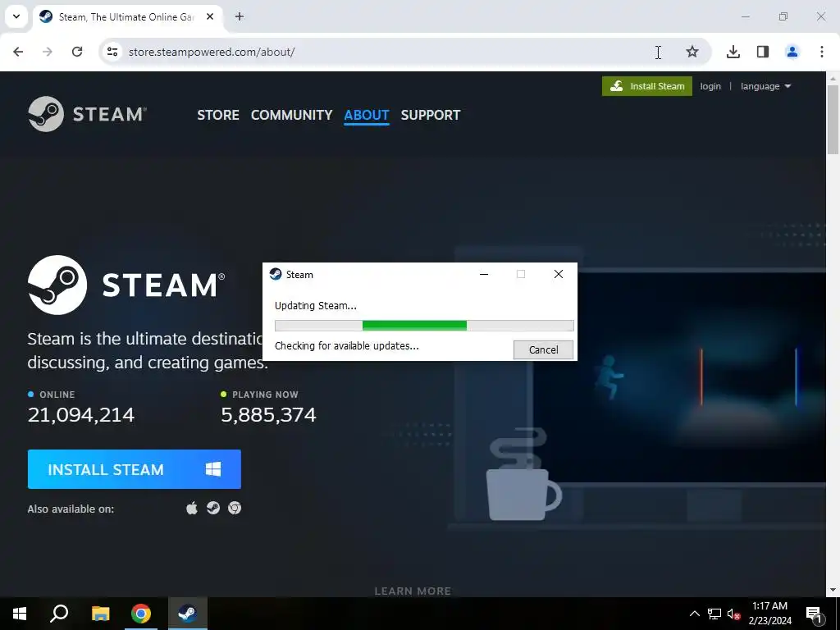Screen dimensions: 840x630
Task: Click the muted volume tray icon
Action: point(734,614)
